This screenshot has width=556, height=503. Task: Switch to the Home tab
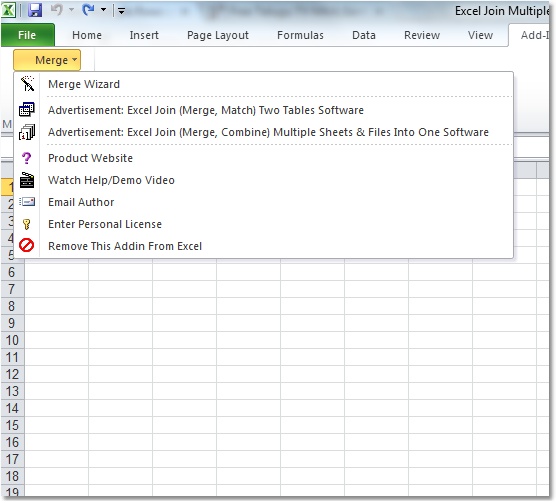tap(87, 35)
